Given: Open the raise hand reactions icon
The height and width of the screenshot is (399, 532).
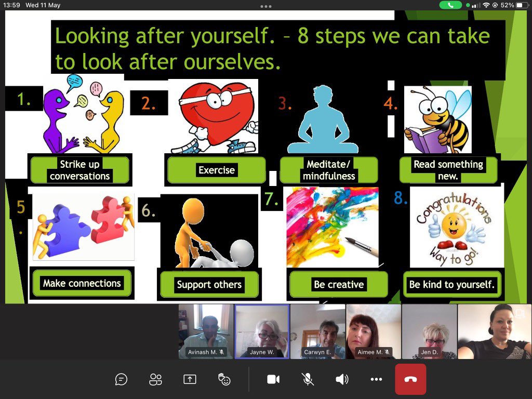Looking at the screenshot, I should click(224, 379).
